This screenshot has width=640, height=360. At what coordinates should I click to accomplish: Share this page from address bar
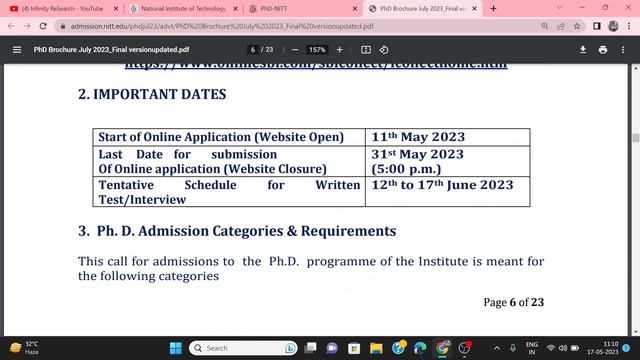coord(561,26)
